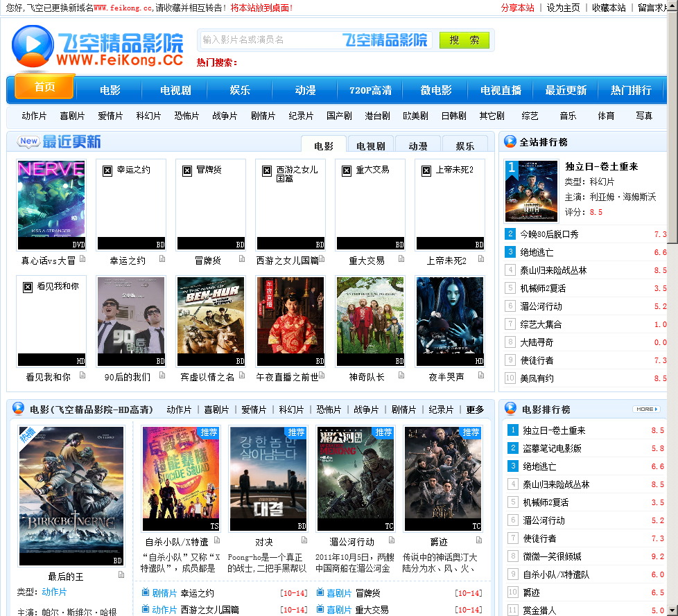Open the 独立日-卷土重来 ranking poster
678x616 pixels.
532,191
